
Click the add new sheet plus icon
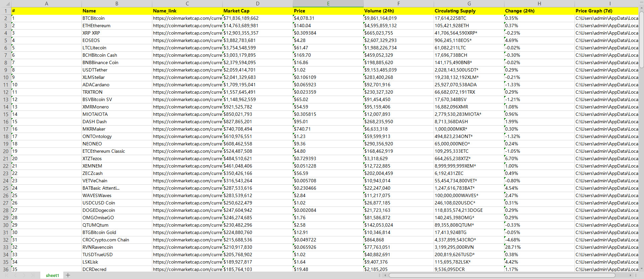click(68, 275)
